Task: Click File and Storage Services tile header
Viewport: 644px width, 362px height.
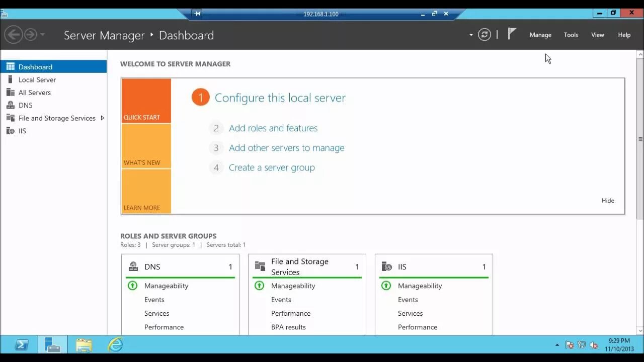Action: (307, 266)
